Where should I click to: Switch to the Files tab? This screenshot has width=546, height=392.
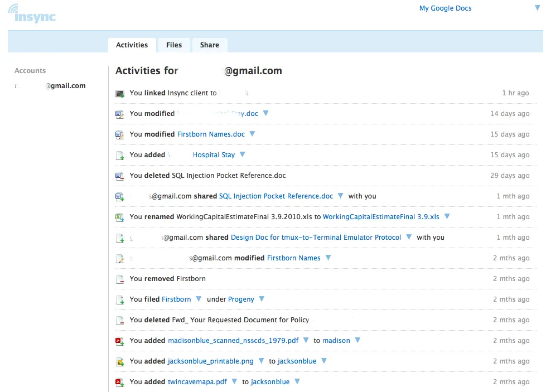(173, 45)
